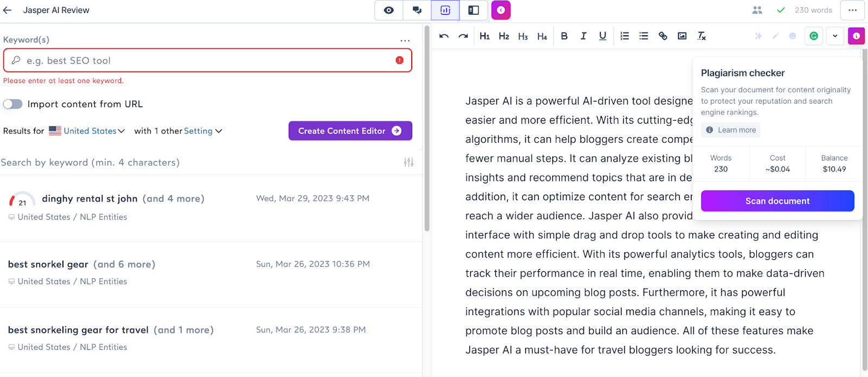Screen dimensions: 868x377
Task: Click the Plagiarism checker heading
Action: coord(743,73)
